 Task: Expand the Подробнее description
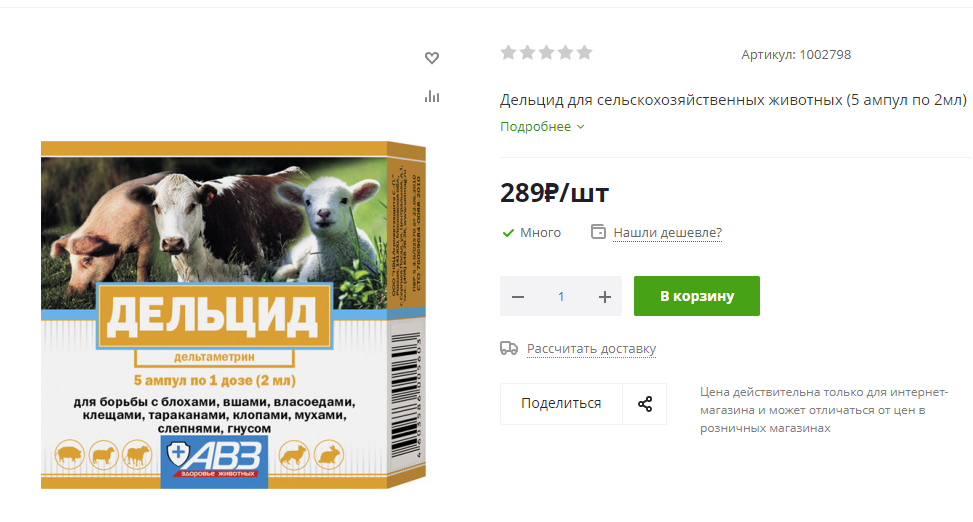(x=536, y=127)
